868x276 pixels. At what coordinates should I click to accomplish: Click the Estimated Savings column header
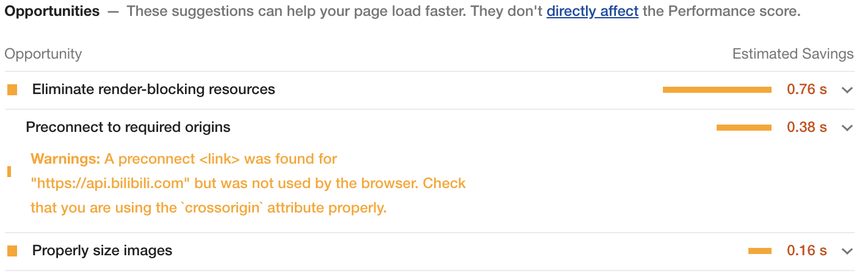point(792,54)
